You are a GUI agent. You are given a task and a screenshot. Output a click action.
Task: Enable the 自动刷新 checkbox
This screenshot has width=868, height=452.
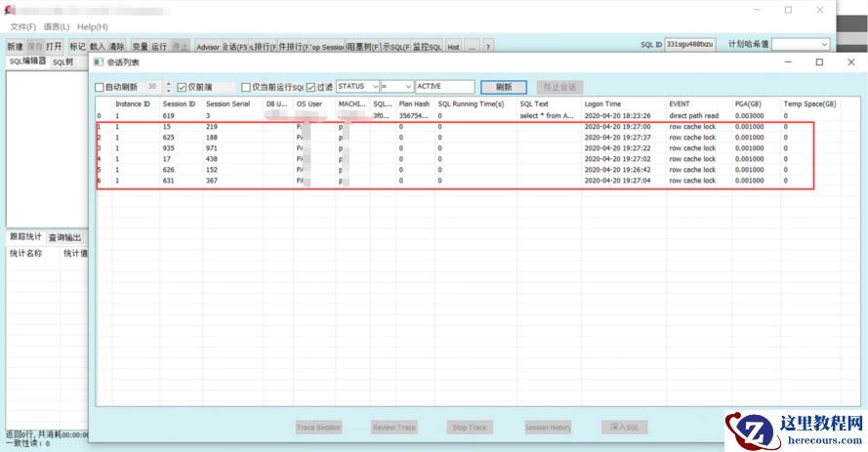pyautogui.click(x=100, y=88)
